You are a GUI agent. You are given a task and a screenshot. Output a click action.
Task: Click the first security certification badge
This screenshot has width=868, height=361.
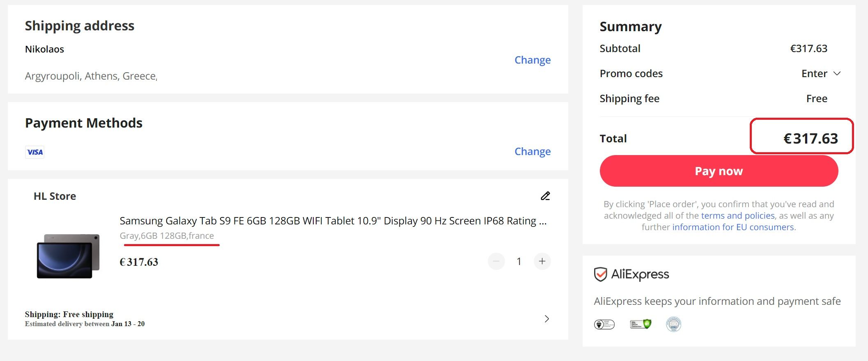pos(604,324)
